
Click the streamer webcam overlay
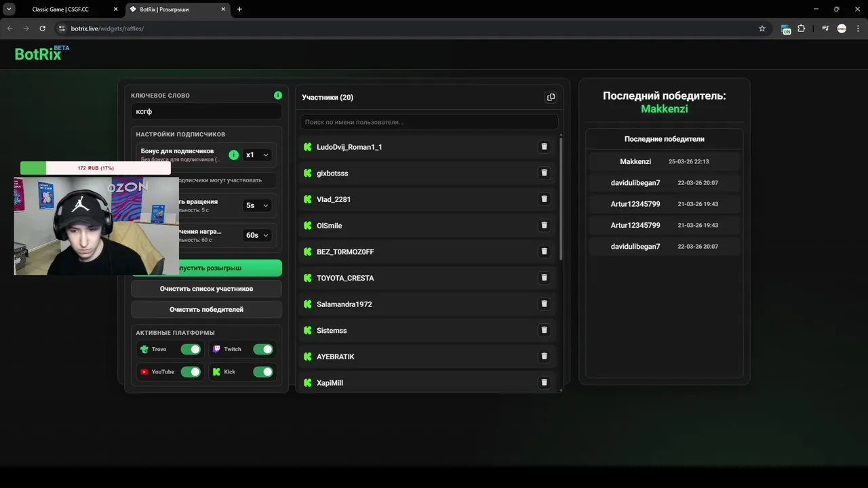pyautogui.click(x=96, y=226)
